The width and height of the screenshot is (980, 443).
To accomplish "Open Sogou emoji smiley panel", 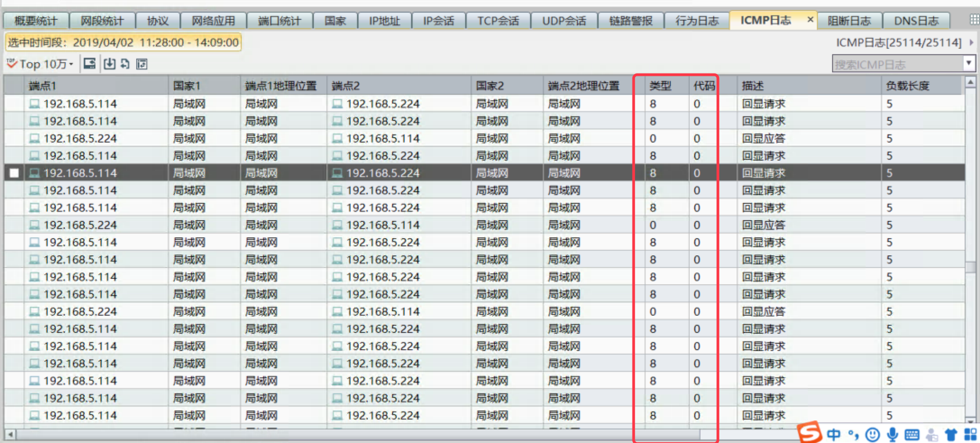I will (873, 434).
